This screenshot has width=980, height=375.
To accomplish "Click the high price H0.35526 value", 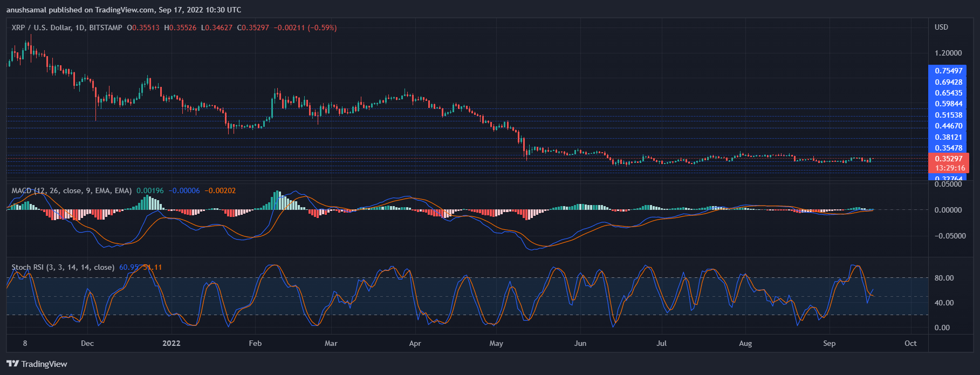I will [x=180, y=28].
